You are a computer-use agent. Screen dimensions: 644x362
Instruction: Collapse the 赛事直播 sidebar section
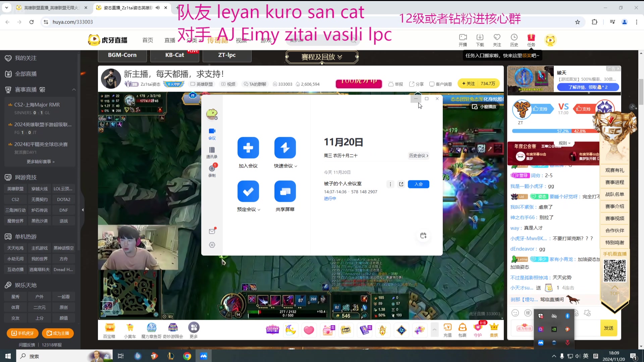click(74, 89)
